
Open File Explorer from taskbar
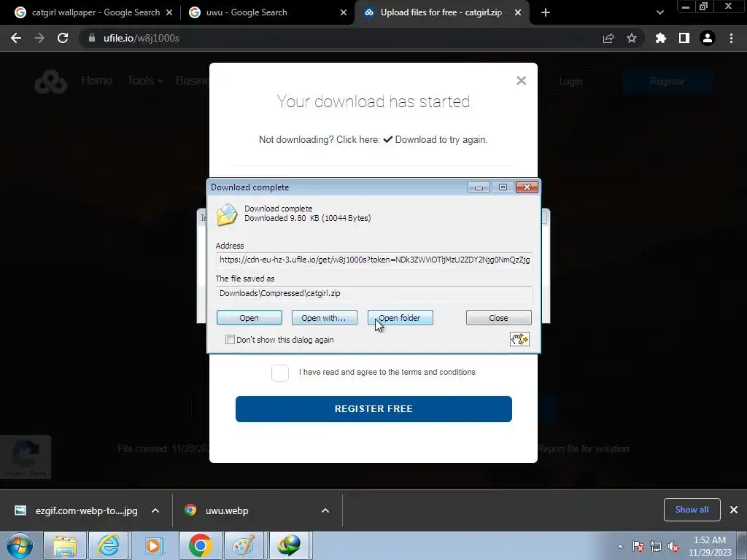[x=65, y=545]
